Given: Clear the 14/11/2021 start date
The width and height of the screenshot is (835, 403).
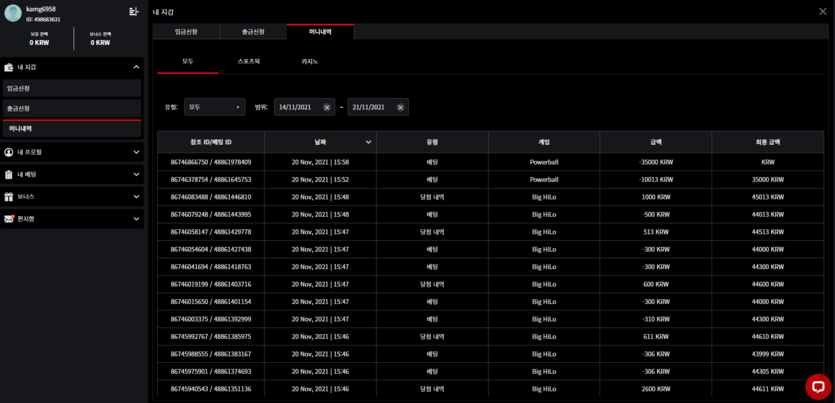Looking at the screenshot, I should point(327,107).
